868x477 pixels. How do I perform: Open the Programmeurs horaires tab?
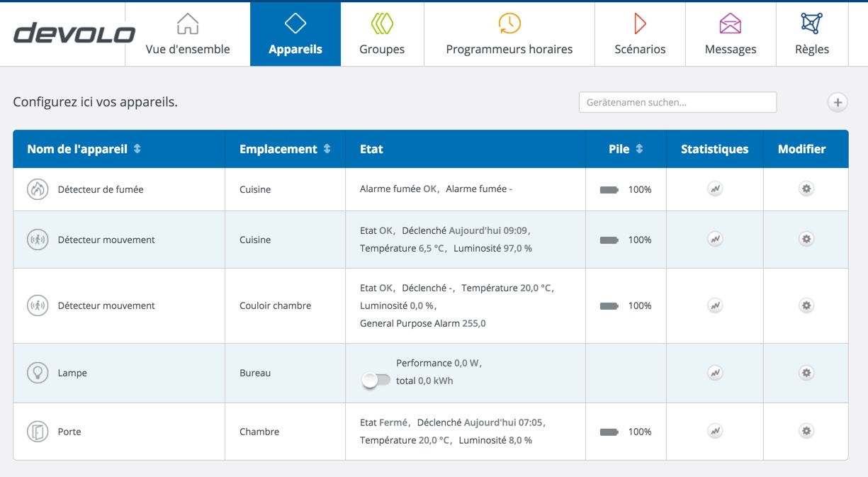(509, 34)
